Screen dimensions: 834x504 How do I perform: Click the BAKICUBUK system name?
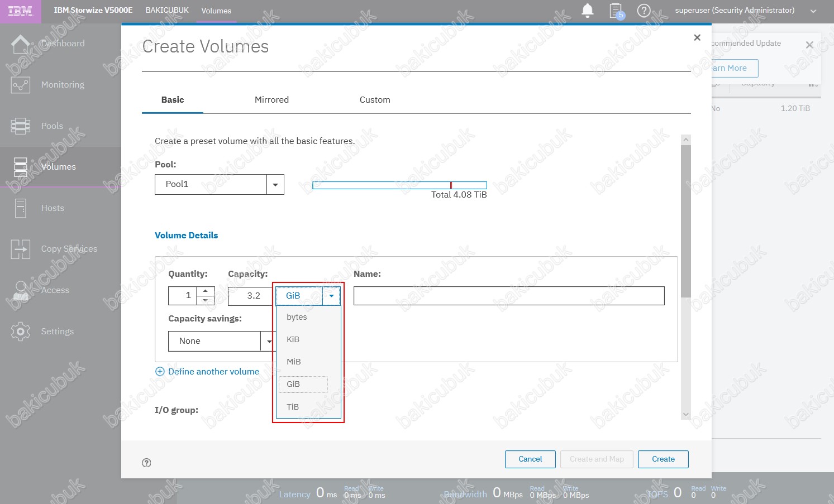click(x=167, y=11)
